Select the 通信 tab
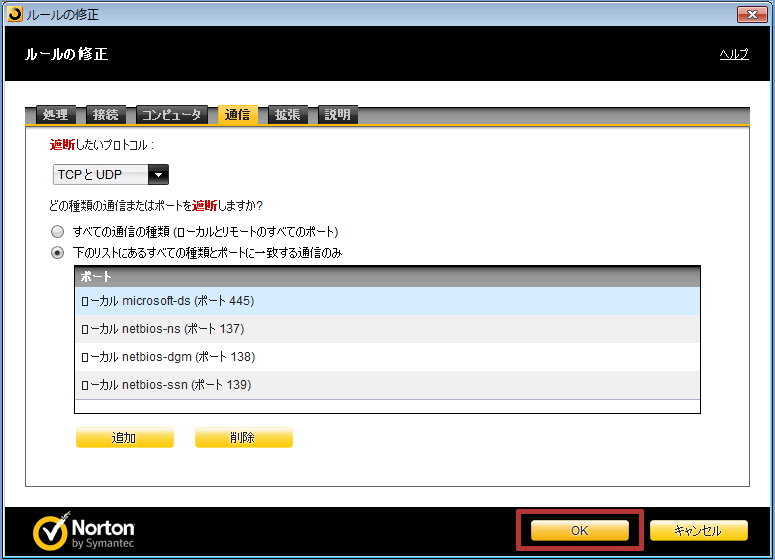Screen dimensions: 775x560 tap(238, 115)
